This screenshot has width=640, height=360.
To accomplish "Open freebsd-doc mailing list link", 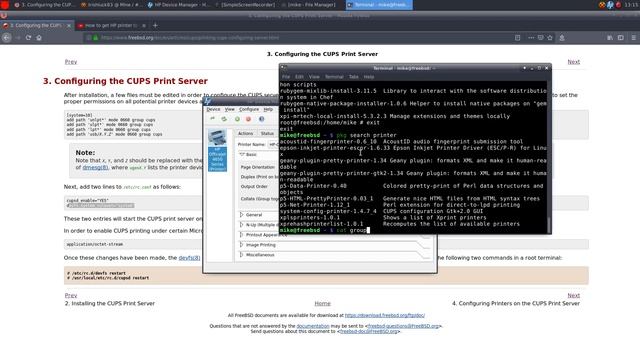I will tap(368, 331).
